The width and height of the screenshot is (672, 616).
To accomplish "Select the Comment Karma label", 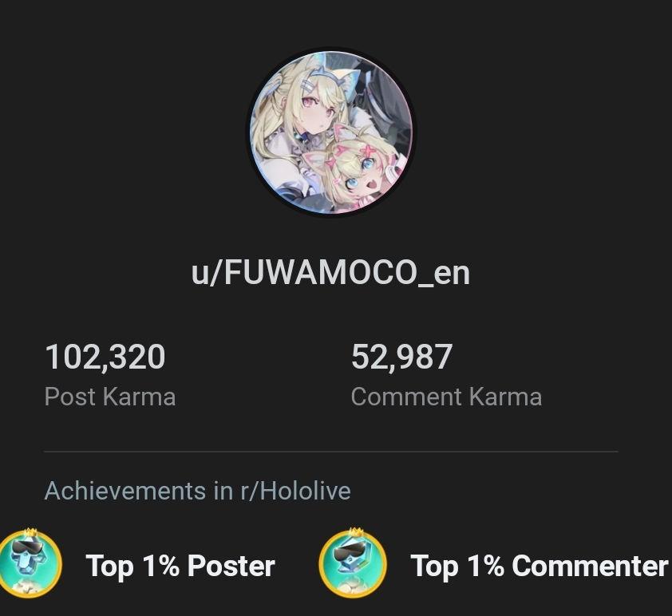I will click(446, 397).
